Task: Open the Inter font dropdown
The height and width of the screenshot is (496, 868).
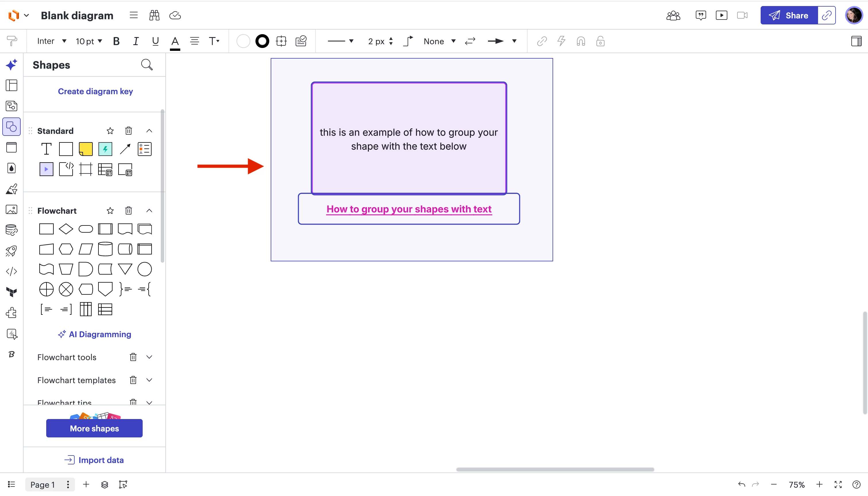Action: (x=51, y=41)
